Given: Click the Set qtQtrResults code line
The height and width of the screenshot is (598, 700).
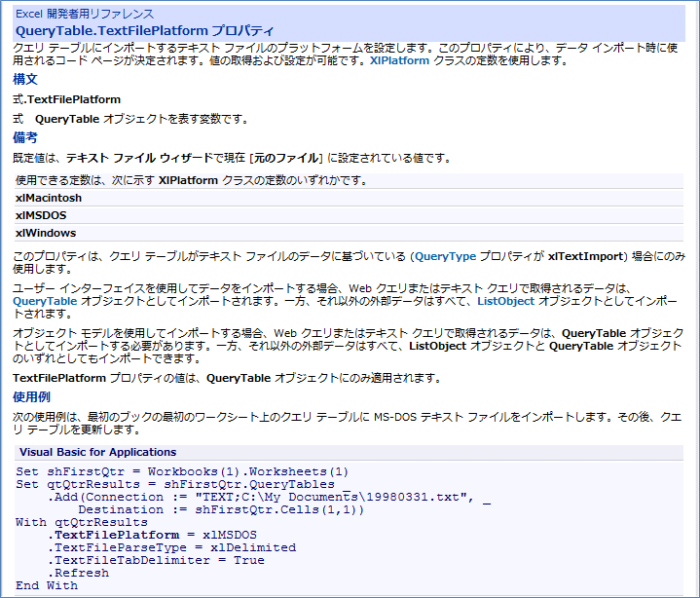Looking at the screenshot, I should coord(183,484).
